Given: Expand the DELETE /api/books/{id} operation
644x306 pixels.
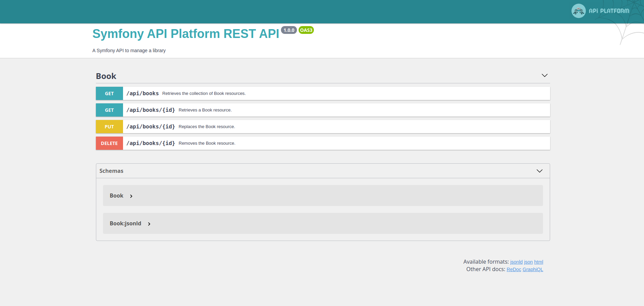Looking at the screenshot, I should click(323, 143).
